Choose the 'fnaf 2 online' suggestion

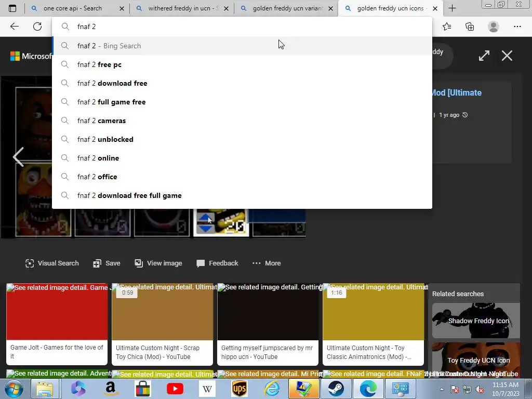point(242,158)
